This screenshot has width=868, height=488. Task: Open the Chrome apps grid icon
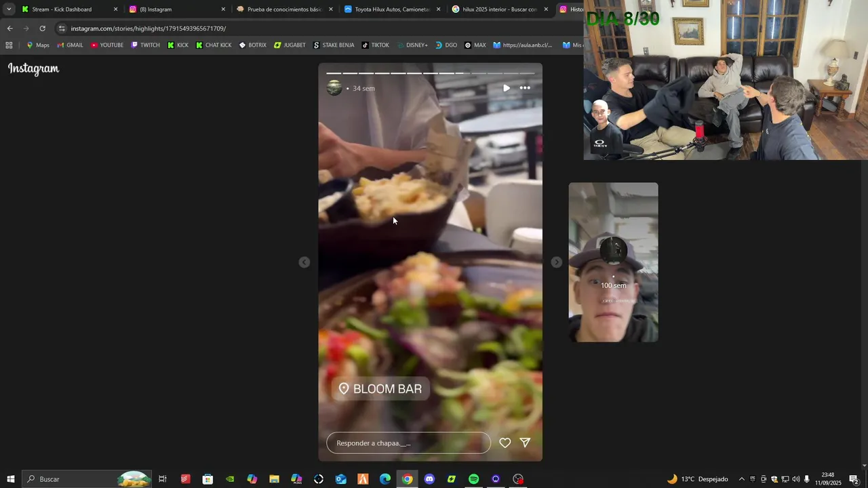click(x=9, y=45)
